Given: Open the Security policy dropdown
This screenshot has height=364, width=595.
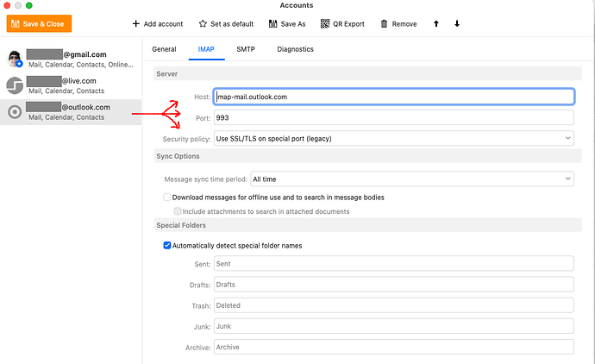Looking at the screenshot, I should 394,139.
